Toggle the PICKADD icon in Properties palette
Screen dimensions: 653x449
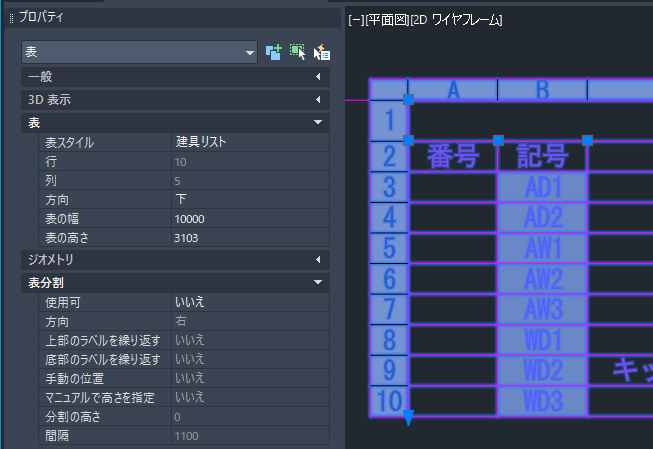[x=273, y=52]
